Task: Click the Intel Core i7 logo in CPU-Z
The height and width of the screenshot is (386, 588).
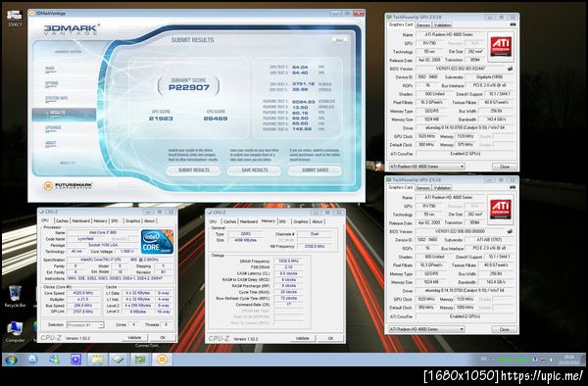Action: coord(157,242)
